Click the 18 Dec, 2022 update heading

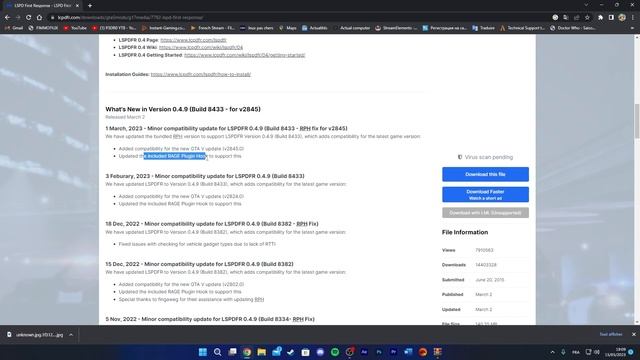212,224
